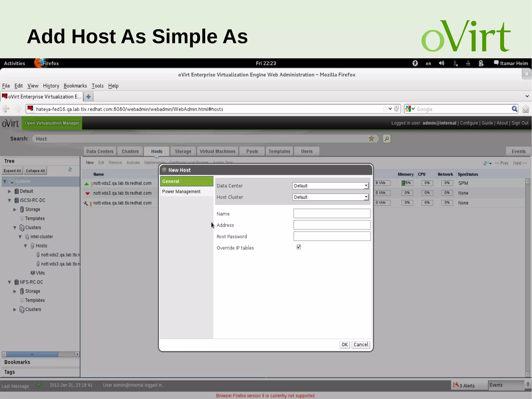The image size is (532, 399).
Task: Click the System tree icon
Action: click(12, 181)
